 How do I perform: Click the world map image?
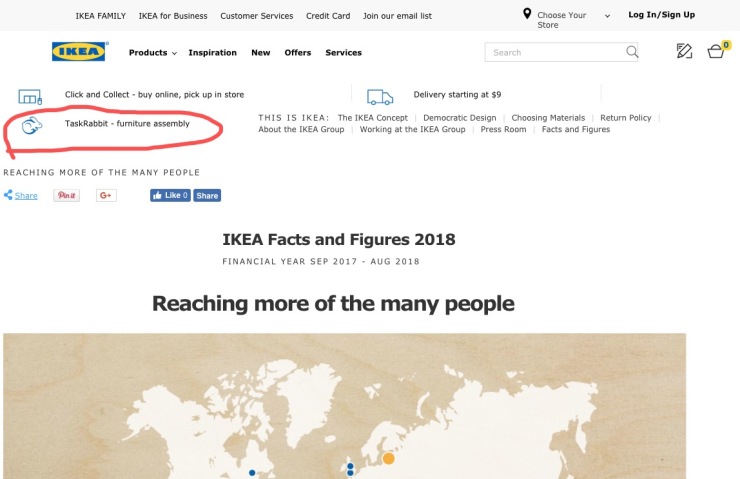[345, 406]
